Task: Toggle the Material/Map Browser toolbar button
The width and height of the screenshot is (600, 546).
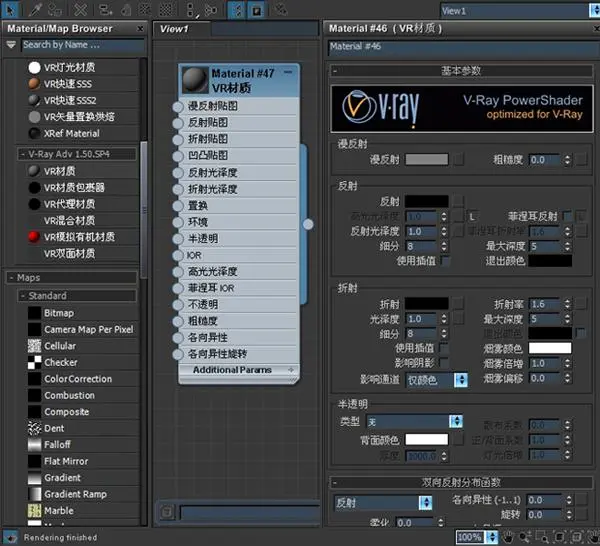Action: point(236,10)
